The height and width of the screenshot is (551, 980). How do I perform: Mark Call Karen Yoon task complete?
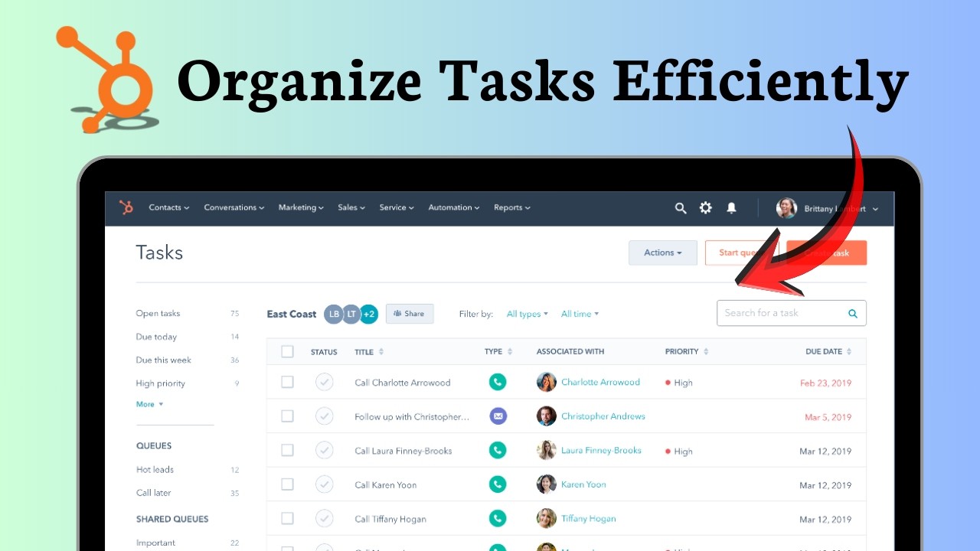click(x=325, y=484)
